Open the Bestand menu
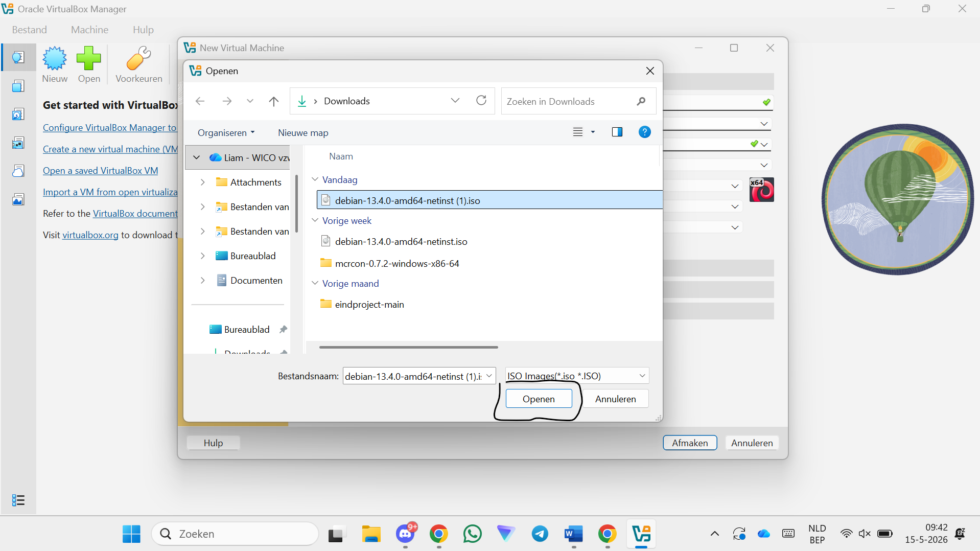Image resolution: width=980 pixels, height=551 pixels. click(30, 30)
